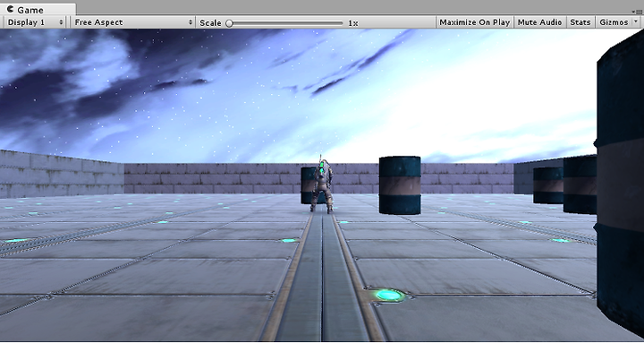644x343 pixels.
Task: Click the Scale slider handle
Action: click(x=229, y=23)
